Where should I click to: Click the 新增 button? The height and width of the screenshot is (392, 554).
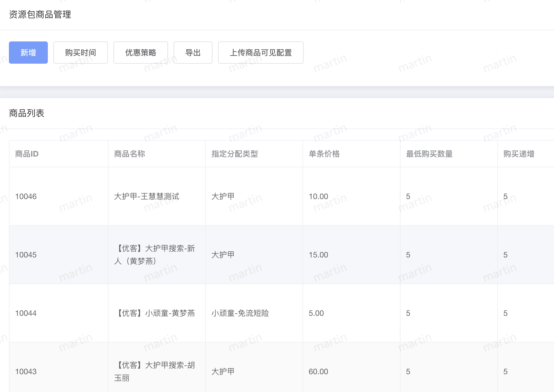click(28, 53)
